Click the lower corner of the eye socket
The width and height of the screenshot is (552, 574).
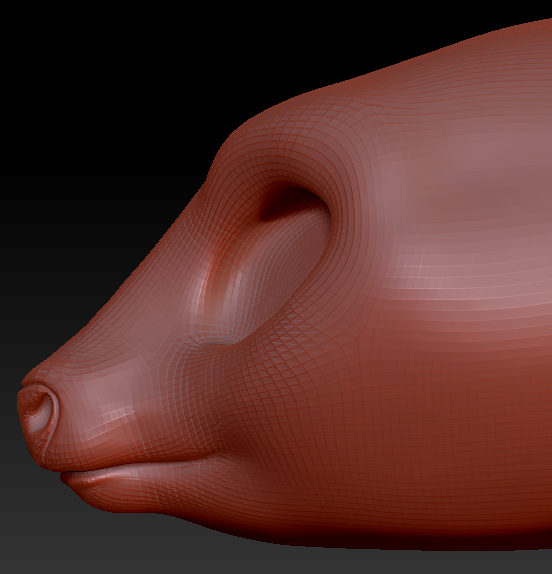(x=216, y=341)
